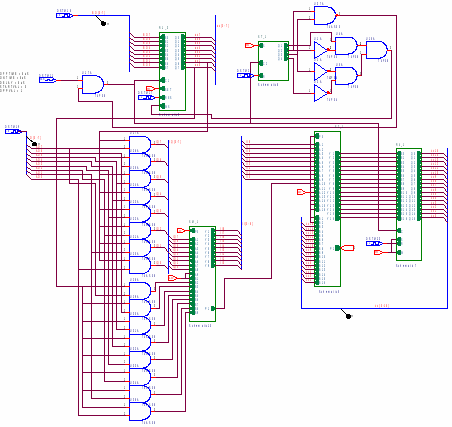Select the blue stimulus source on the far-left middle
Screen dimensions: 452x427
pos(13,131)
